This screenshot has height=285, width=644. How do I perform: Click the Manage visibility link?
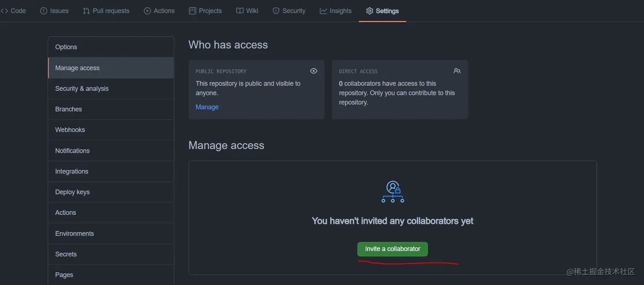(207, 107)
